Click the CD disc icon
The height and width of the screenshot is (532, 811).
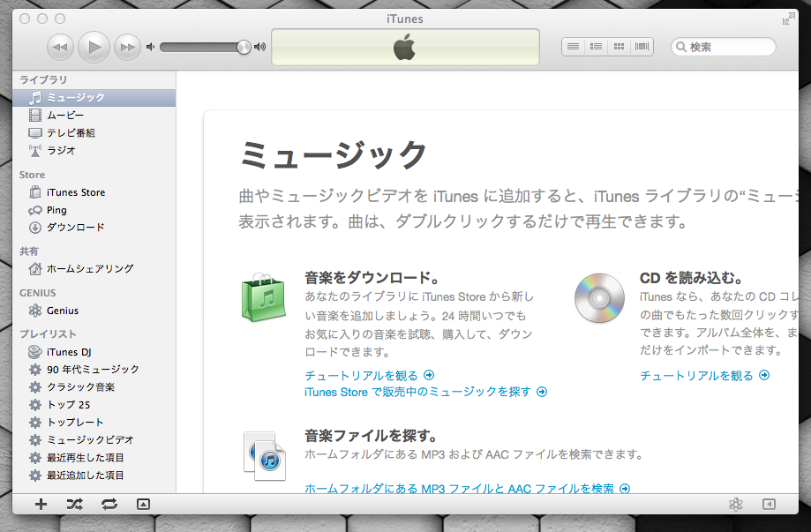coord(599,298)
